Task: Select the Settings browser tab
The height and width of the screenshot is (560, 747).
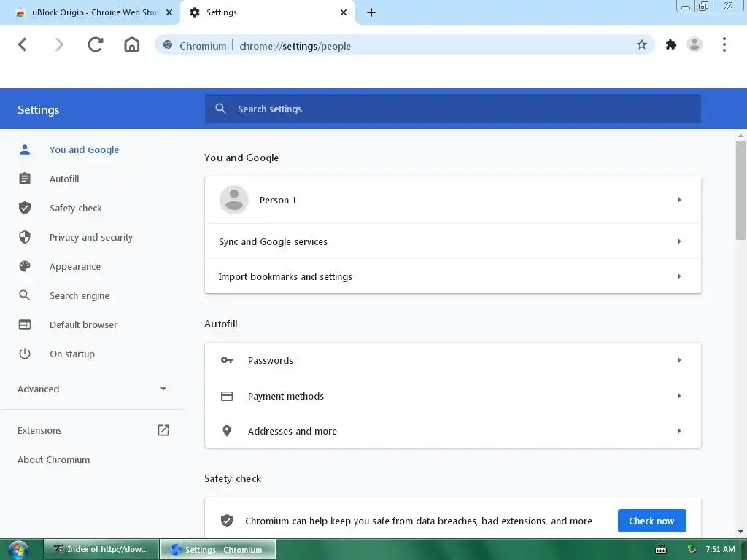Action: (268, 12)
